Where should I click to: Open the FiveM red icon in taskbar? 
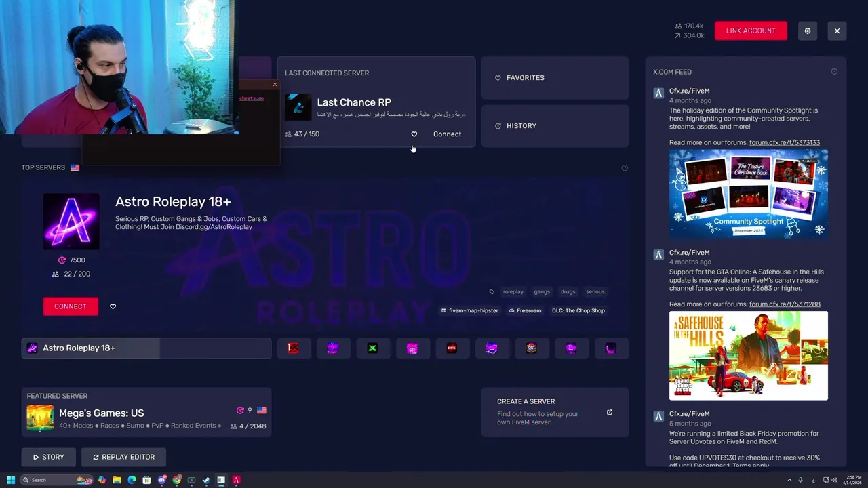[236, 480]
